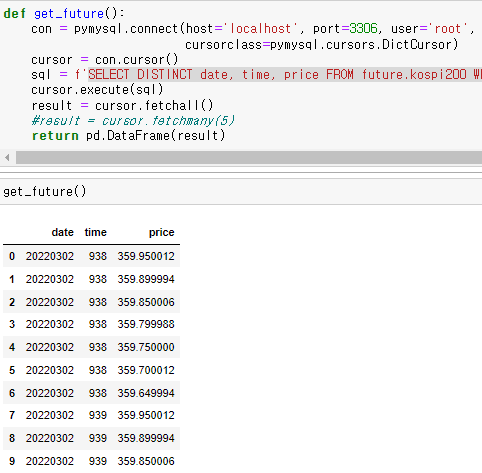Click the time value 938 in row 4
482x473 pixels.
[x=98, y=347]
